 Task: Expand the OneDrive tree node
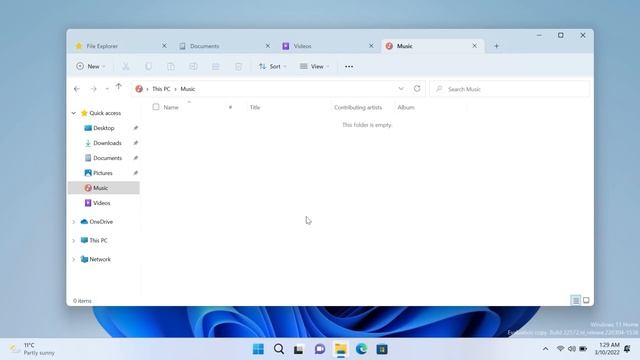tap(74, 222)
